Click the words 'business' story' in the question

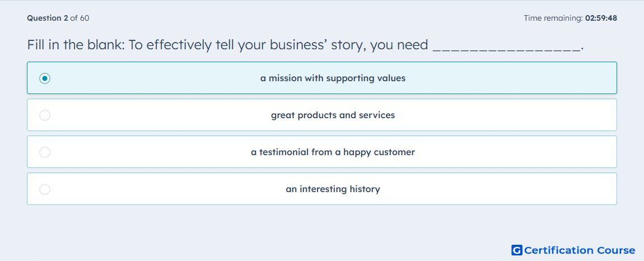tap(316, 45)
